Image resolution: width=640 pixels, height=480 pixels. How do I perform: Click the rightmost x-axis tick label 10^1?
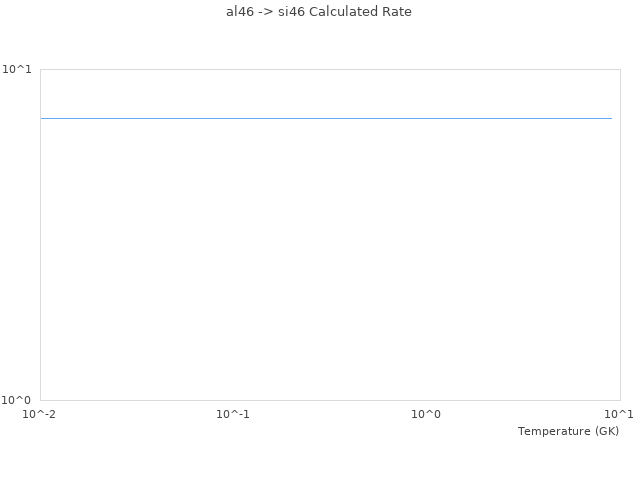click(620, 414)
